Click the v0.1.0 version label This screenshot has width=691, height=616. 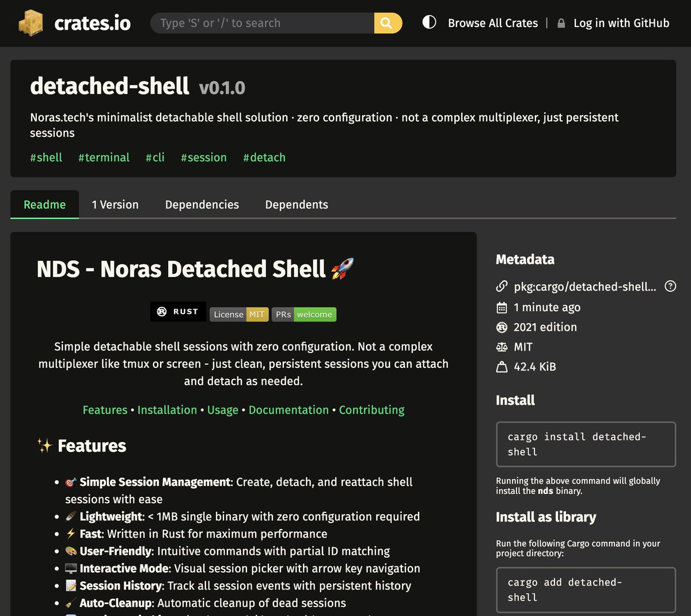pyautogui.click(x=222, y=88)
